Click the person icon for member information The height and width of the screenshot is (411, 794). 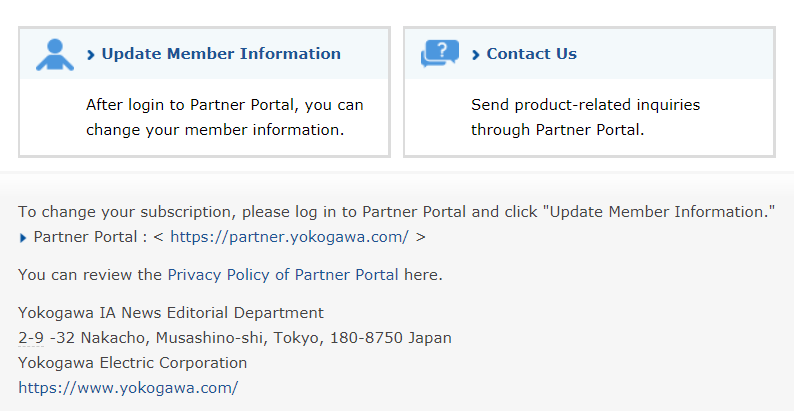(x=55, y=54)
